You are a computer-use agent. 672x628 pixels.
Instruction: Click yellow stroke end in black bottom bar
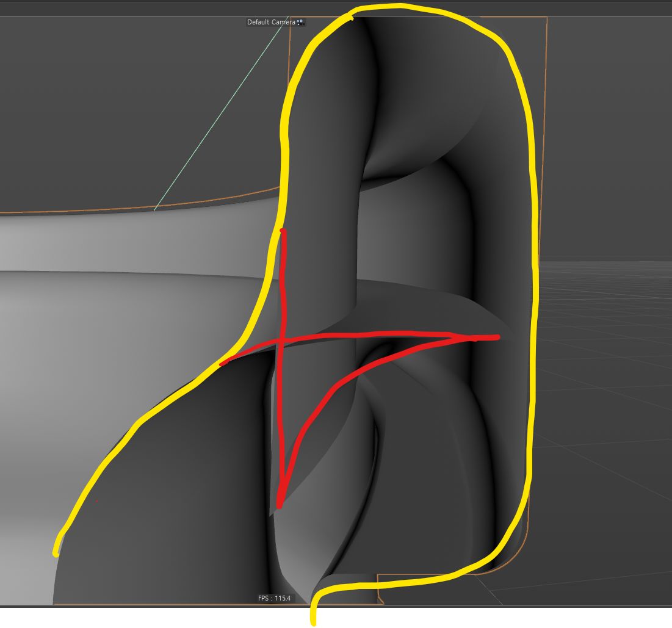(x=314, y=623)
